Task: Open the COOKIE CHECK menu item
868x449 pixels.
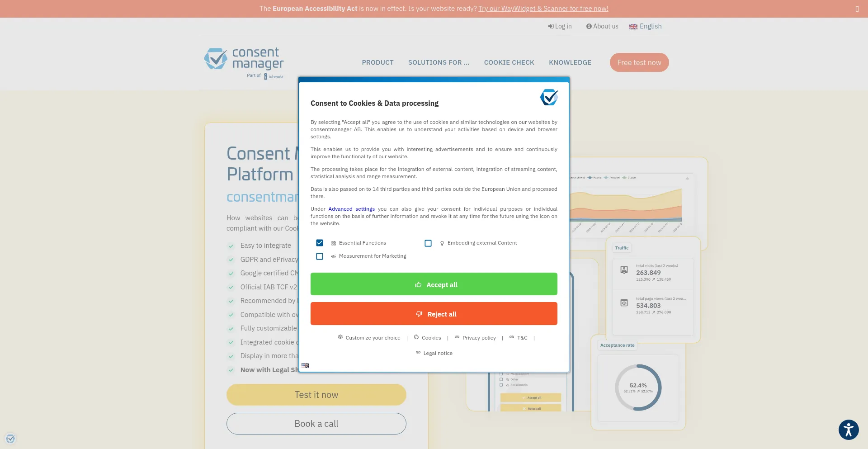Action: tap(509, 62)
